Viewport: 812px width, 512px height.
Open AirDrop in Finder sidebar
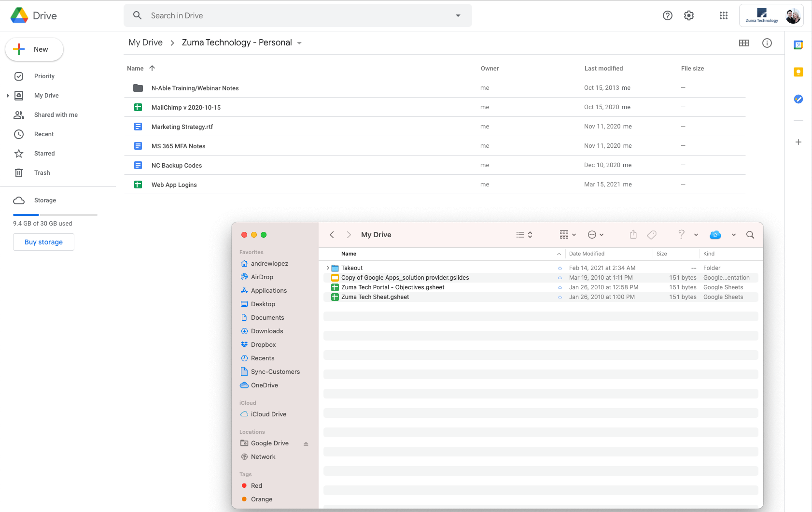tap(262, 277)
